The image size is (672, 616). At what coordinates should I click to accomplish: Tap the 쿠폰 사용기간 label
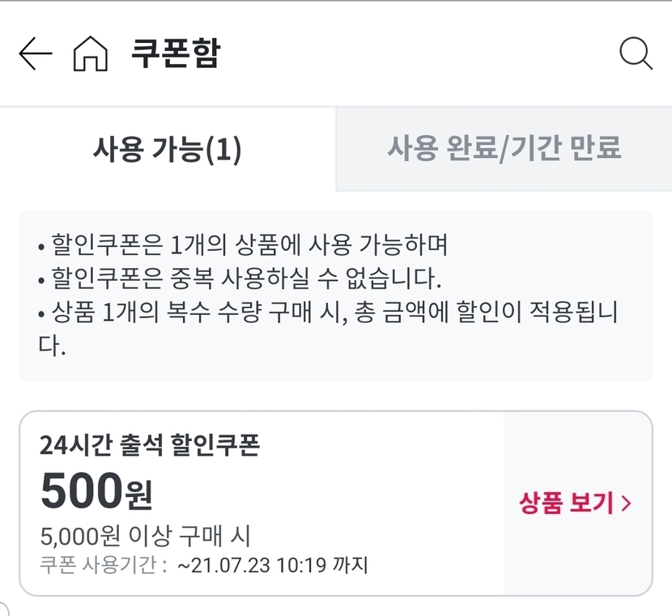[x=104, y=564]
